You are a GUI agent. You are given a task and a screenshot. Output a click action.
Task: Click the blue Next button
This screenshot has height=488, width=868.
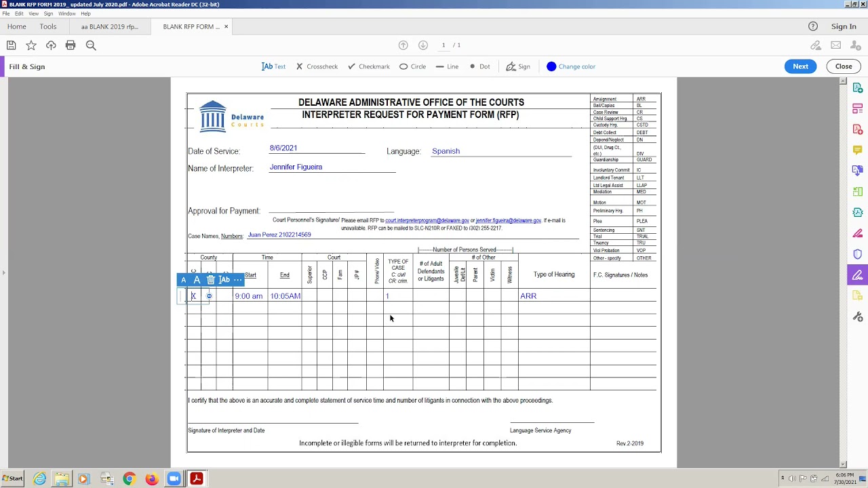pos(800,66)
